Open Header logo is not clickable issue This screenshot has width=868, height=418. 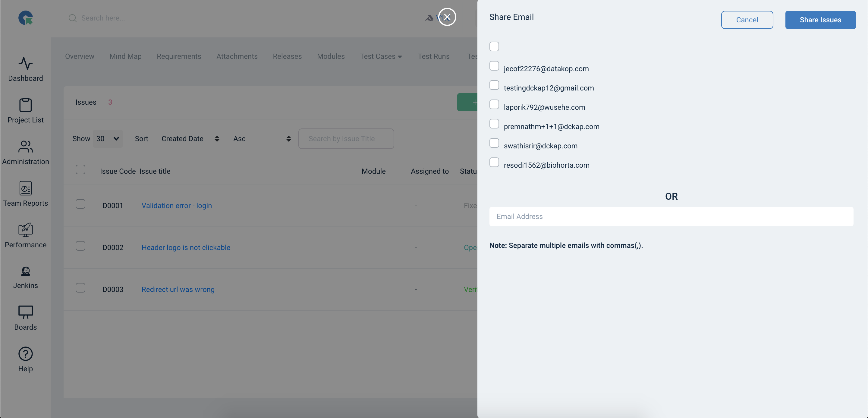coord(186,247)
